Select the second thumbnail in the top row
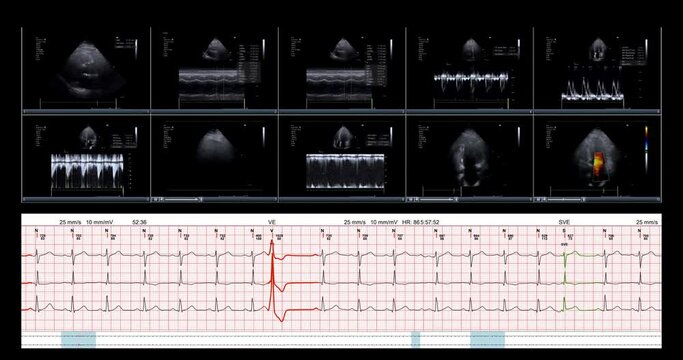Image resolution: width=683 pixels, height=360 pixels. tap(214, 71)
